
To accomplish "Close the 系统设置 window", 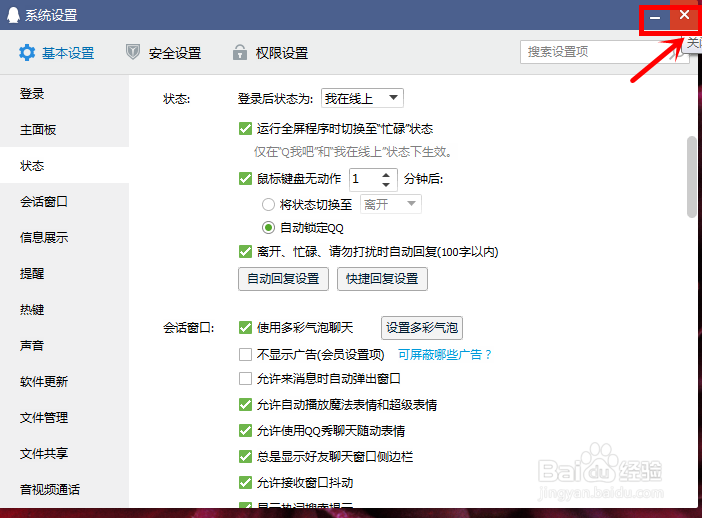I will coord(684,15).
